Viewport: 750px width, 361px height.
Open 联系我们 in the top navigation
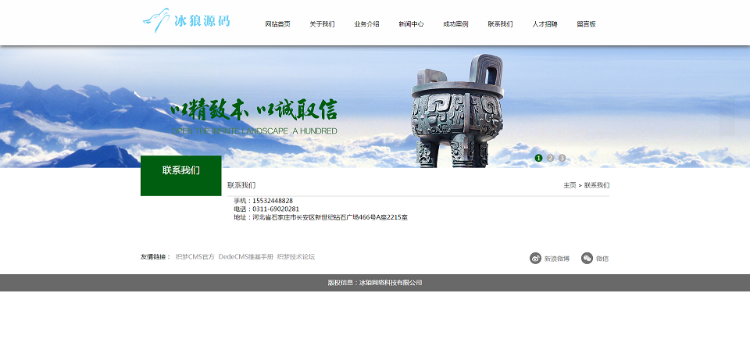(x=500, y=24)
